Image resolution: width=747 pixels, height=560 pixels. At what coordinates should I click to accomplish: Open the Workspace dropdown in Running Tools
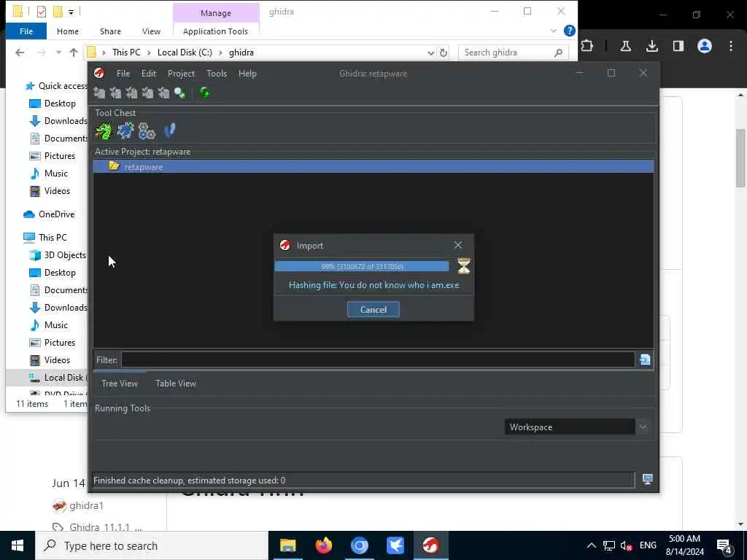coord(643,427)
